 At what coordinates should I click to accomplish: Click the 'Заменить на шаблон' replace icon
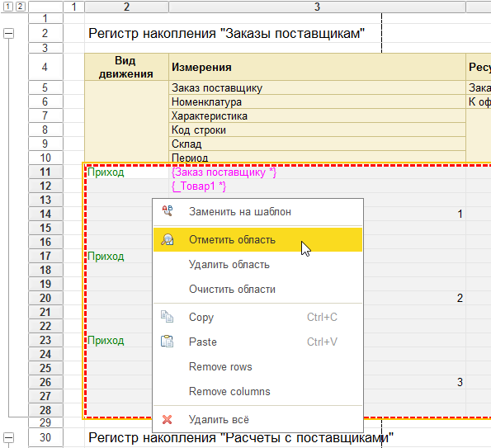168,211
